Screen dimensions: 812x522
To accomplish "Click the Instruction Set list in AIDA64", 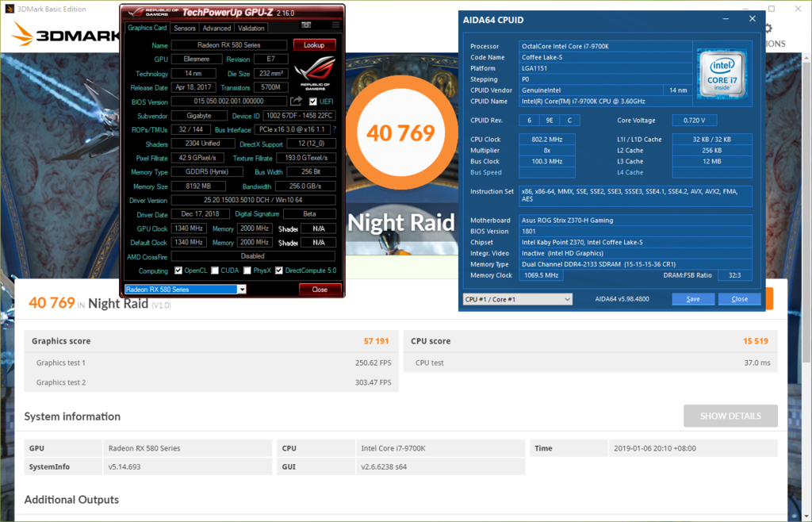I will (x=635, y=195).
